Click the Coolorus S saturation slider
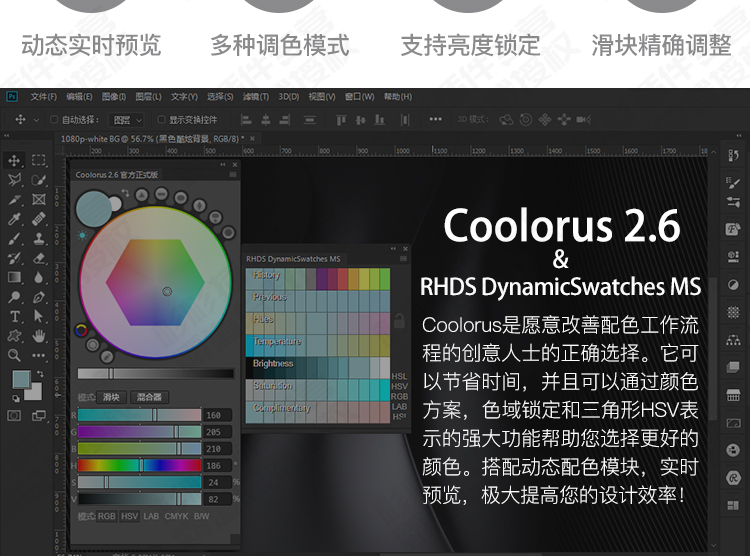 (x=139, y=482)
